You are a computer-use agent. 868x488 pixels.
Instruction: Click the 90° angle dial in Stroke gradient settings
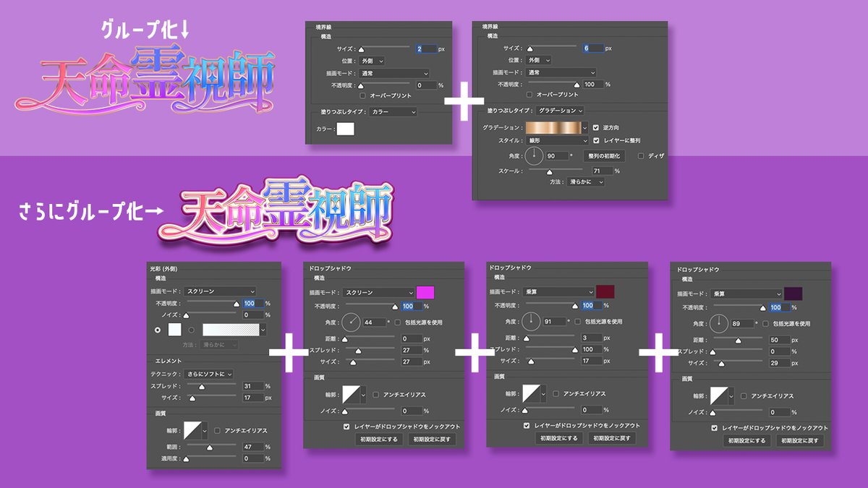(x=534, y=155)
